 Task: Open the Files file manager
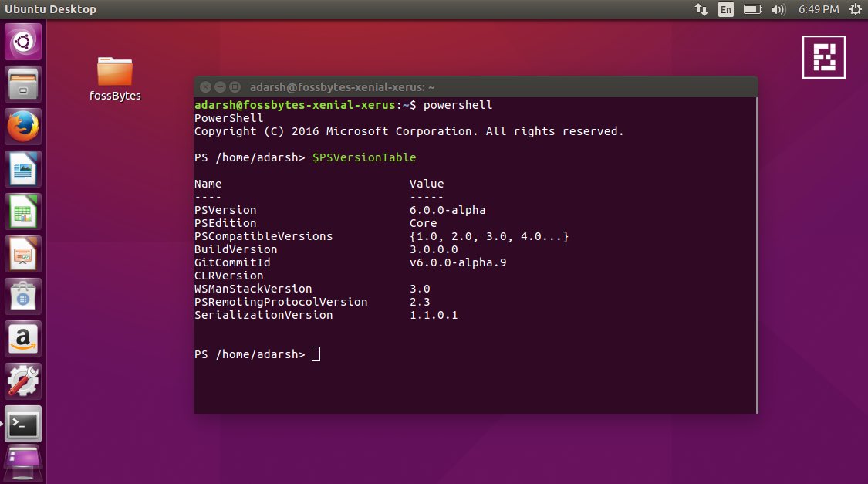click(22, 85)
